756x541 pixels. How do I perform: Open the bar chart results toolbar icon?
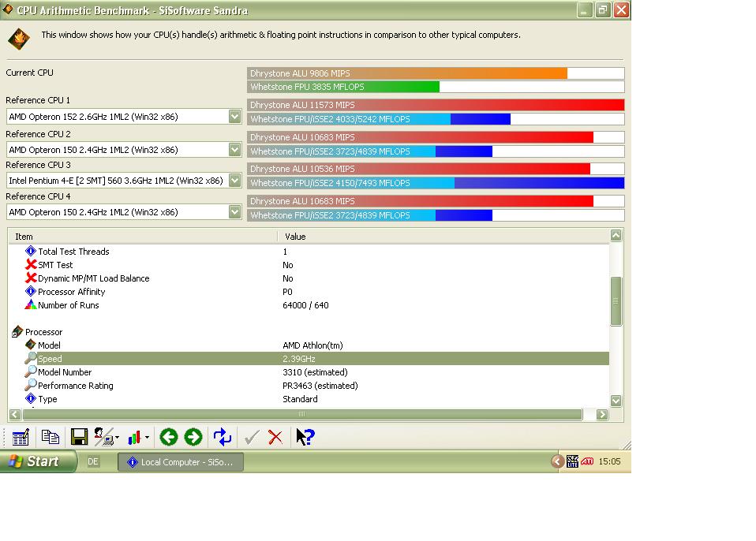coord(134,438)
